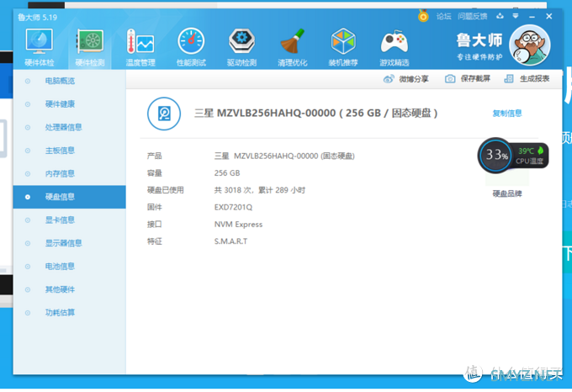Image resolution: width=572 pixels, height=392 pixels.
Task: Click the skin/shirt icon in title bar
Action: 500,16
